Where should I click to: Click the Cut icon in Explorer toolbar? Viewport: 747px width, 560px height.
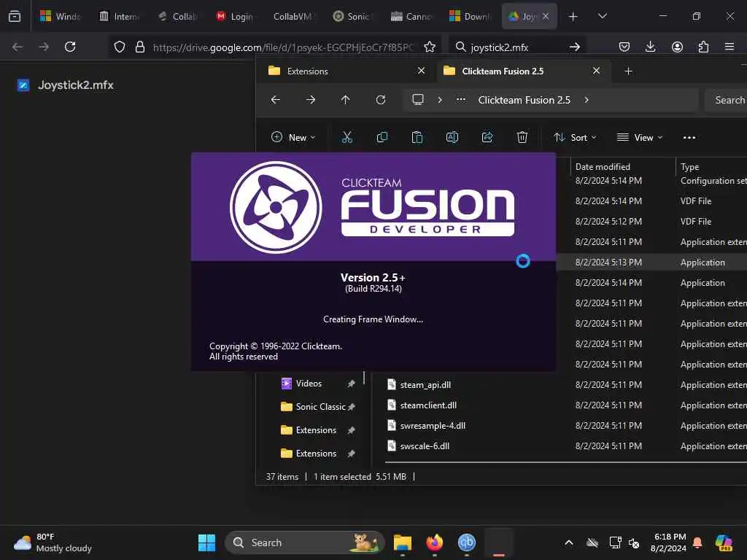pos(347,138)
